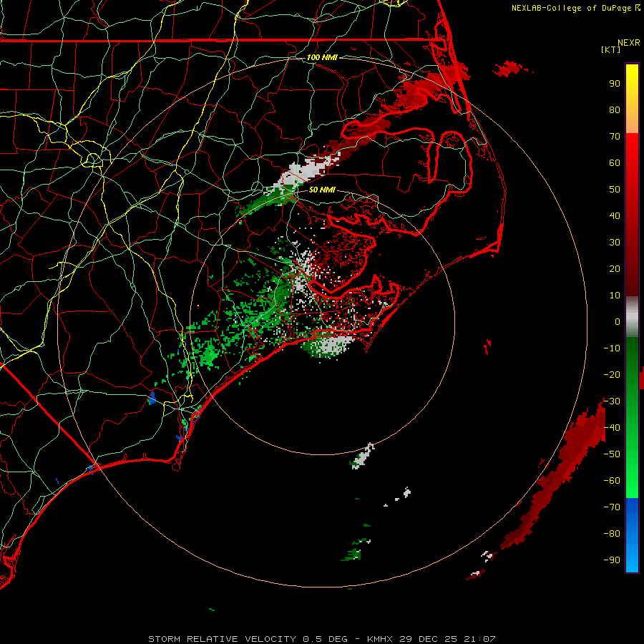Click the NEXR label above the scale
This screenshot has width=644, height=644.
(628, 43)
